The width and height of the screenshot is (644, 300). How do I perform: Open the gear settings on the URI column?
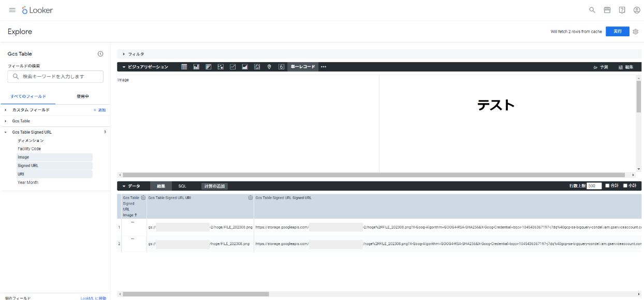pyautogui.click(x=250, y=197)
